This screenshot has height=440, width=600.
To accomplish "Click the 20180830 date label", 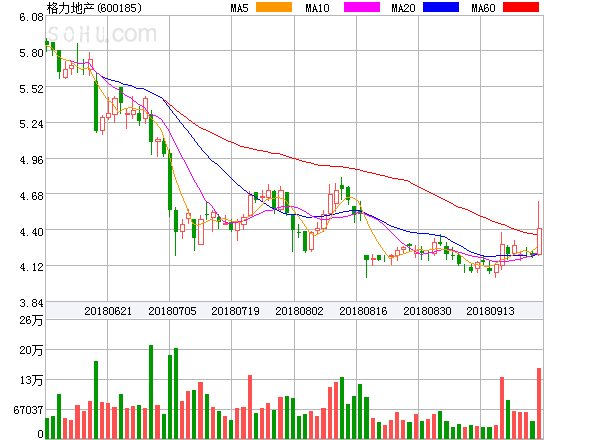I will coord(427,311).
